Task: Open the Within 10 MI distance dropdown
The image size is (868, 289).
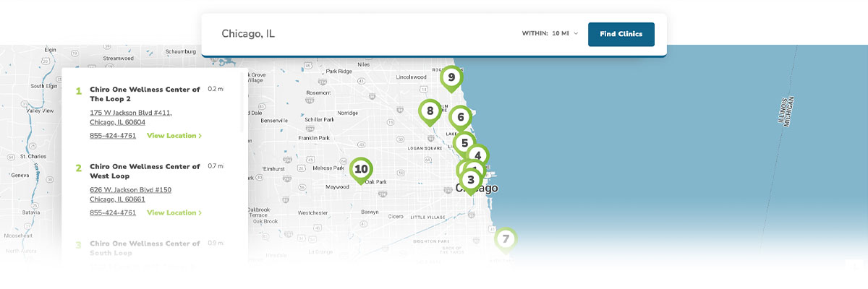Action: 550,34
